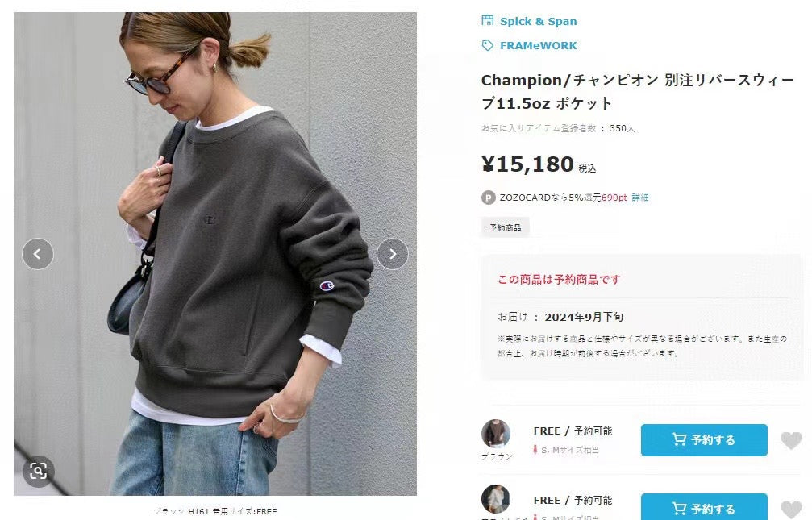The image size is (812, 520).
Task: Open image zoom magnifier icon
Action: (39, 471)
